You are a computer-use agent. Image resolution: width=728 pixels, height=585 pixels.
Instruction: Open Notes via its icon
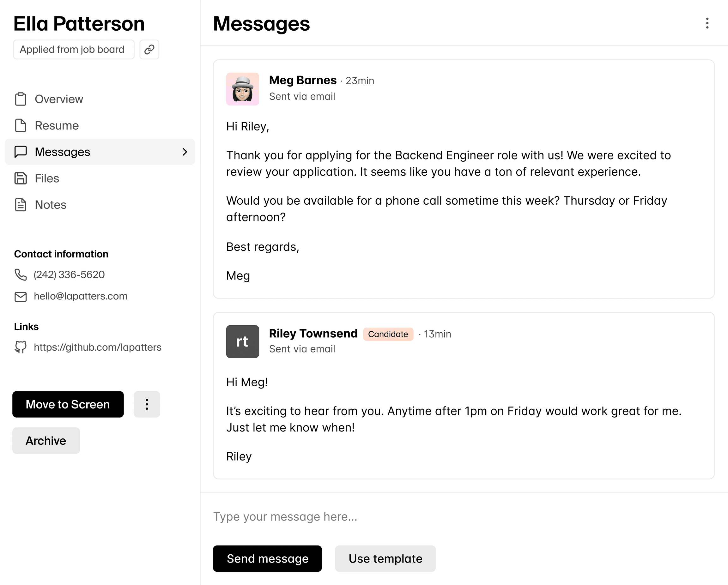[x=21, y=205]
